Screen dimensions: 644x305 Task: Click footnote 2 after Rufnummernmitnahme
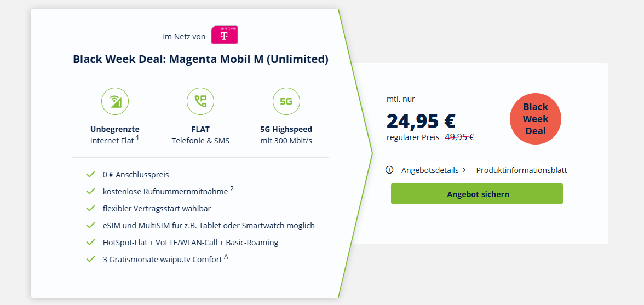(x=232, y=189)
